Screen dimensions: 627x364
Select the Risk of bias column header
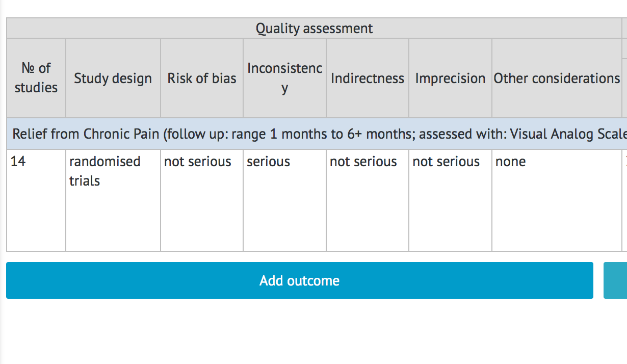point(202,79)
